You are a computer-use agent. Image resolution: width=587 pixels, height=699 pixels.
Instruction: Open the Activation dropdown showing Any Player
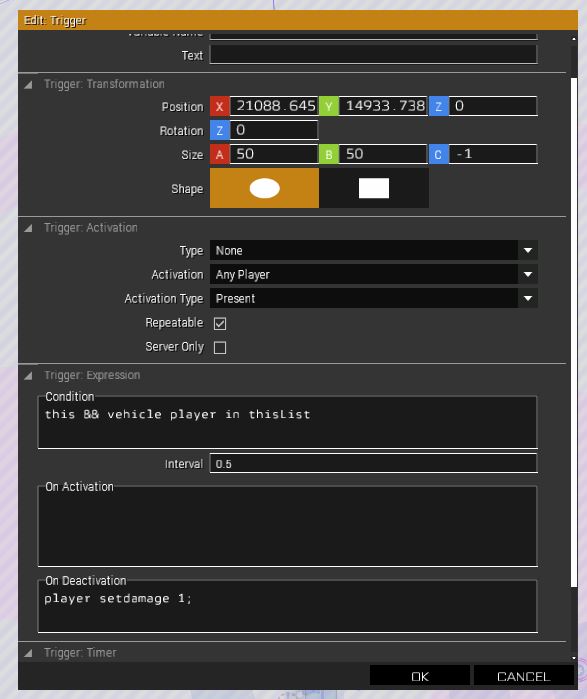374,275
